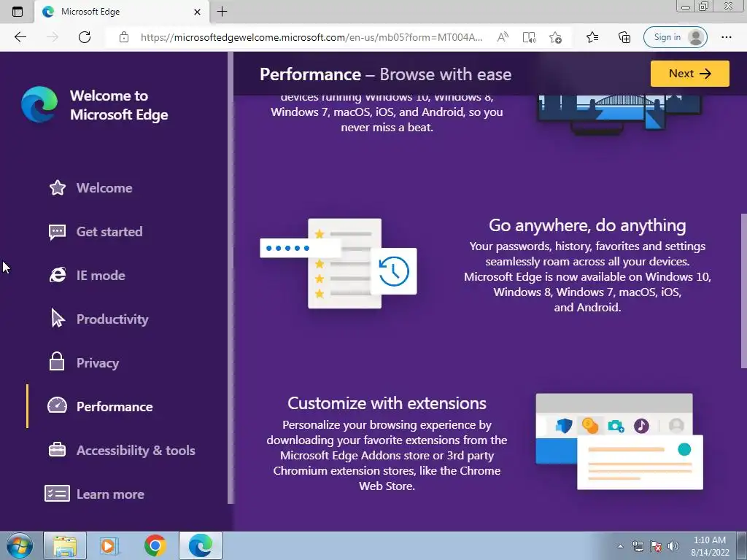Open the network tray icon
Screen dimensions: 747x560
pos(638,546)
